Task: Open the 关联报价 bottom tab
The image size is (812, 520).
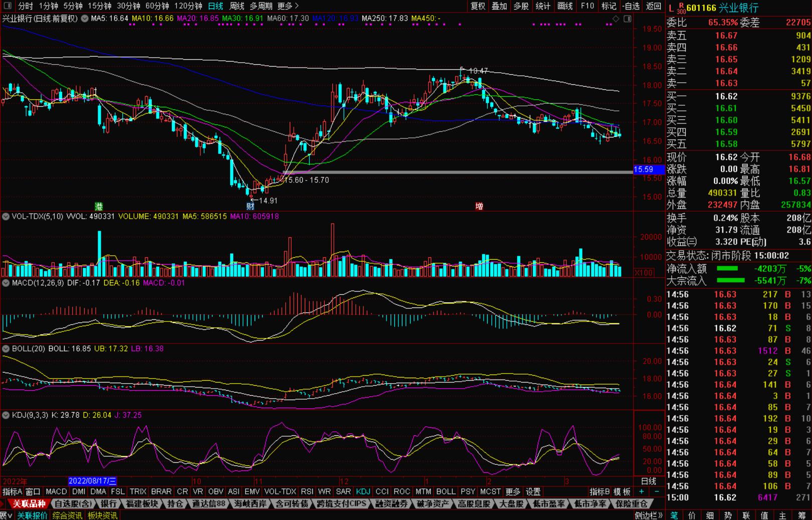Action: pyautogui.click(x=32, y=515)
